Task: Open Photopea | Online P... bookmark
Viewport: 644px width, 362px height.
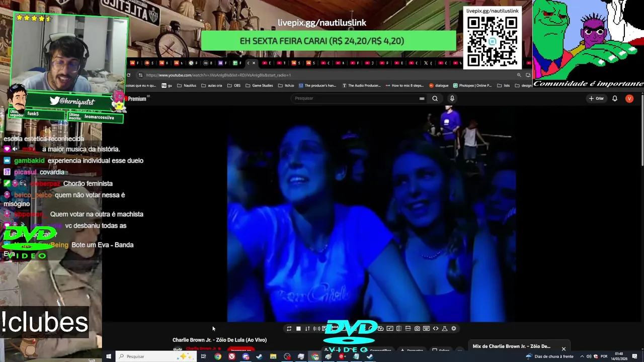Action: (x=472, y=85)
